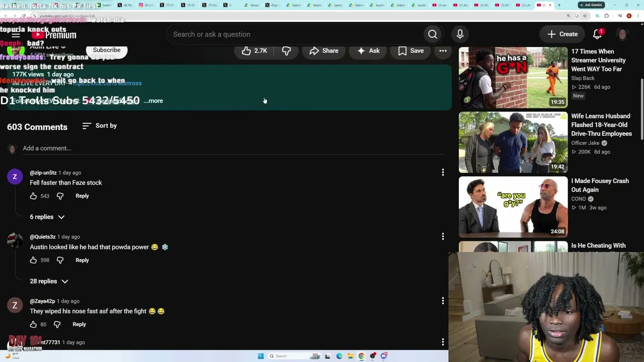Open options menu for @Zaya42p comment
644x362 pixels.
tap(443, 301)
